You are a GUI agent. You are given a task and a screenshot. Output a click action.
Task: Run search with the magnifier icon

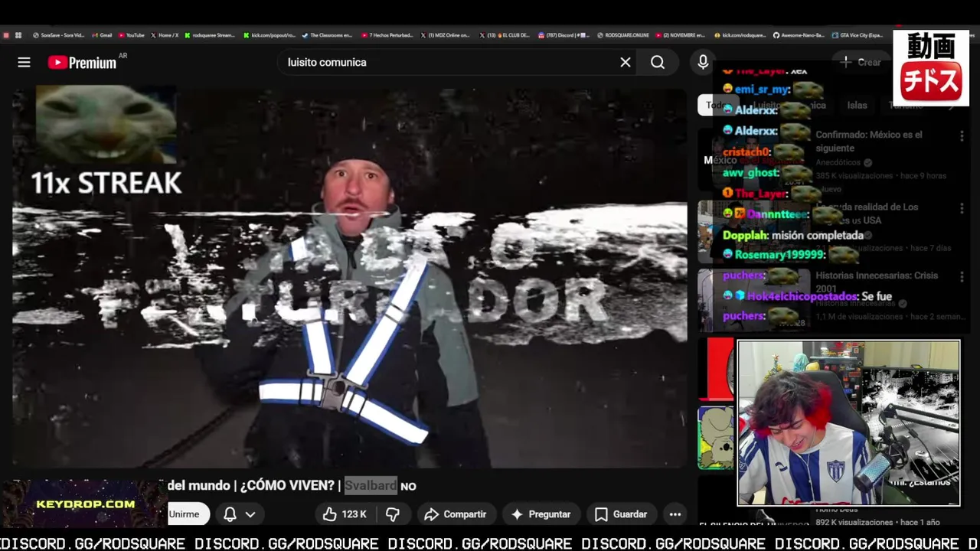pos(658,63)
